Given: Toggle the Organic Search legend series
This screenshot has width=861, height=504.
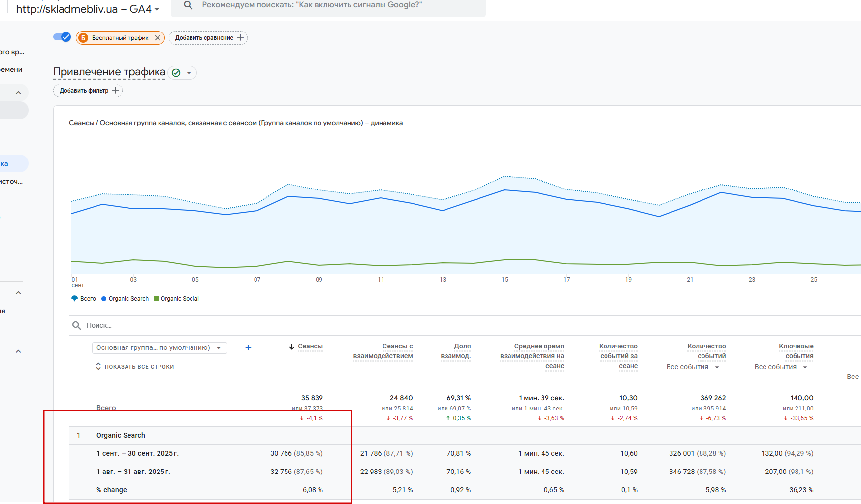Looking at the screenshot, I should (125, 299).
